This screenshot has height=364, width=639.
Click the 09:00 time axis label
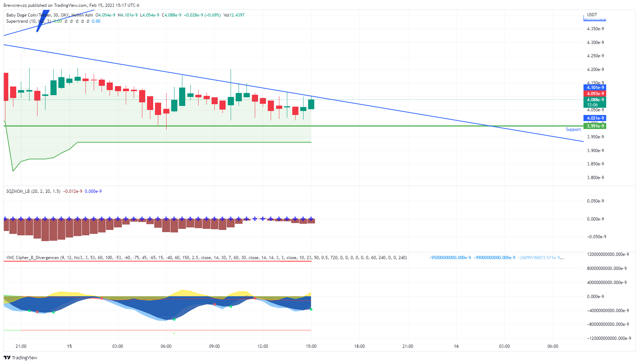point(214,346)
